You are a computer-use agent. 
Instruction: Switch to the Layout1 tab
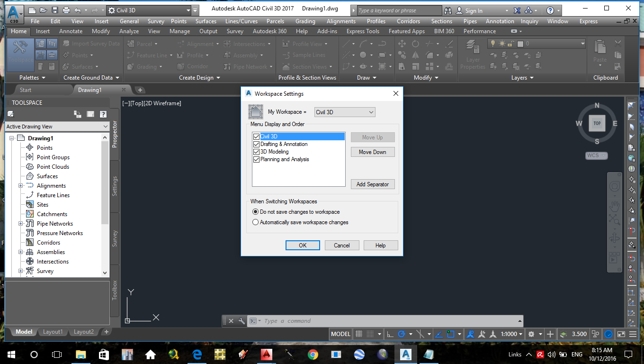pyautogui.click(x=53, y=332)
